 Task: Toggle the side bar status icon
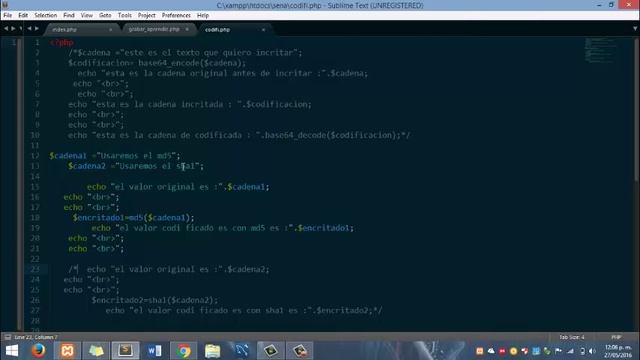pyautogui.click(x=7, y=337)
